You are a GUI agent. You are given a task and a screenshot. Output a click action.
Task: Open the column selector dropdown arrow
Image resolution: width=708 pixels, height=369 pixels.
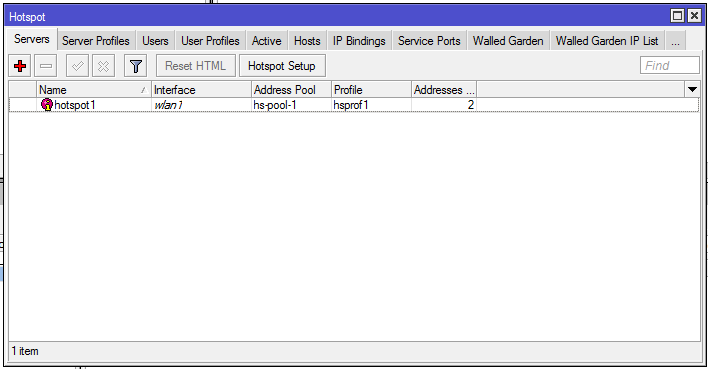coord(692,89)
